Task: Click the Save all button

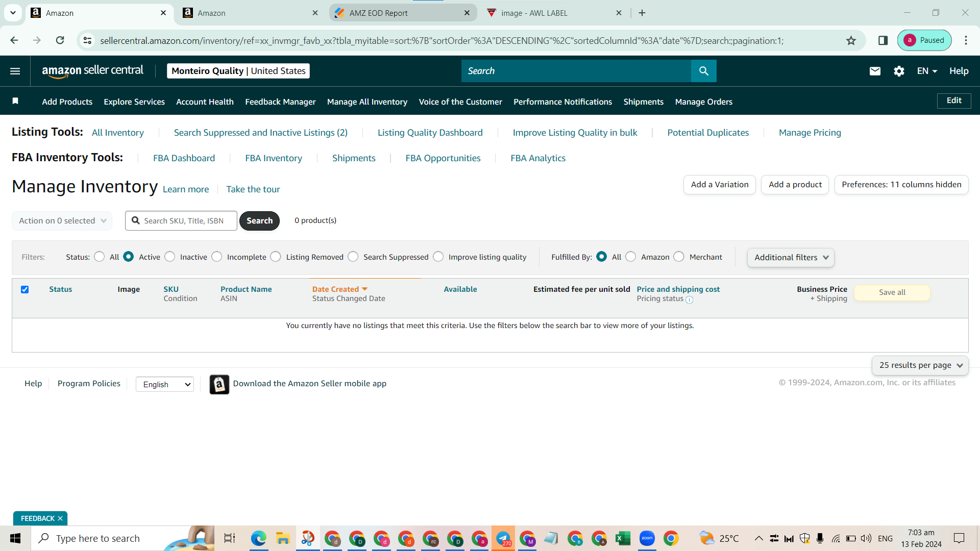Action: pyautogui.click(x=892, y=292)
